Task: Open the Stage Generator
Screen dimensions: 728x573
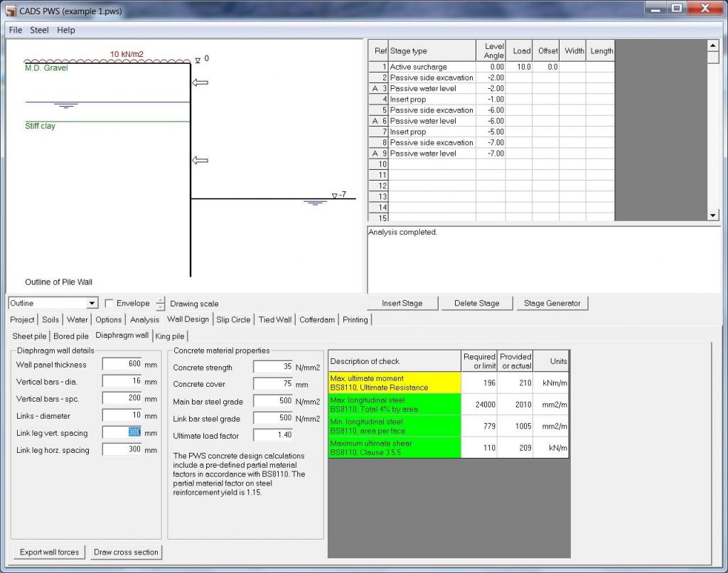Action: (553, 303)
